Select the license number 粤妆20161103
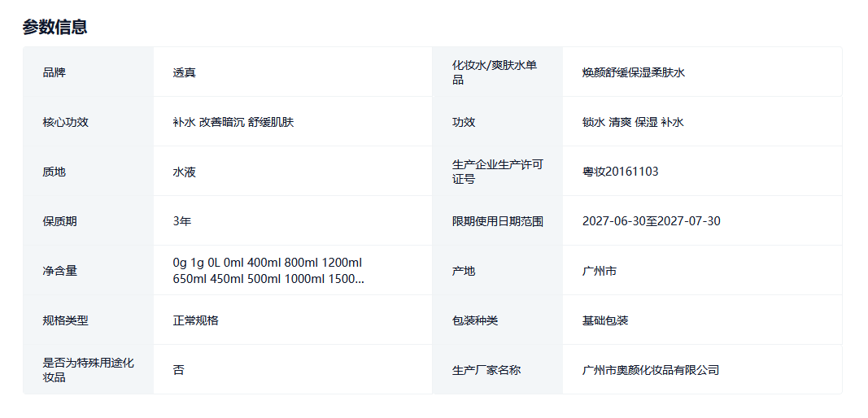Viewport: 868px width, 418px height. coord(621,172)
